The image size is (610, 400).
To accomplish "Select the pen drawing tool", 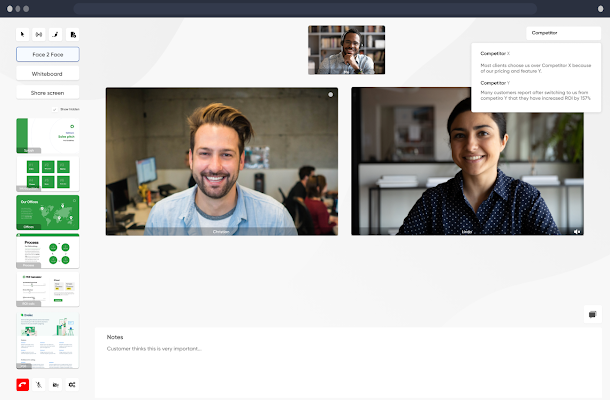I will point(56,35).
